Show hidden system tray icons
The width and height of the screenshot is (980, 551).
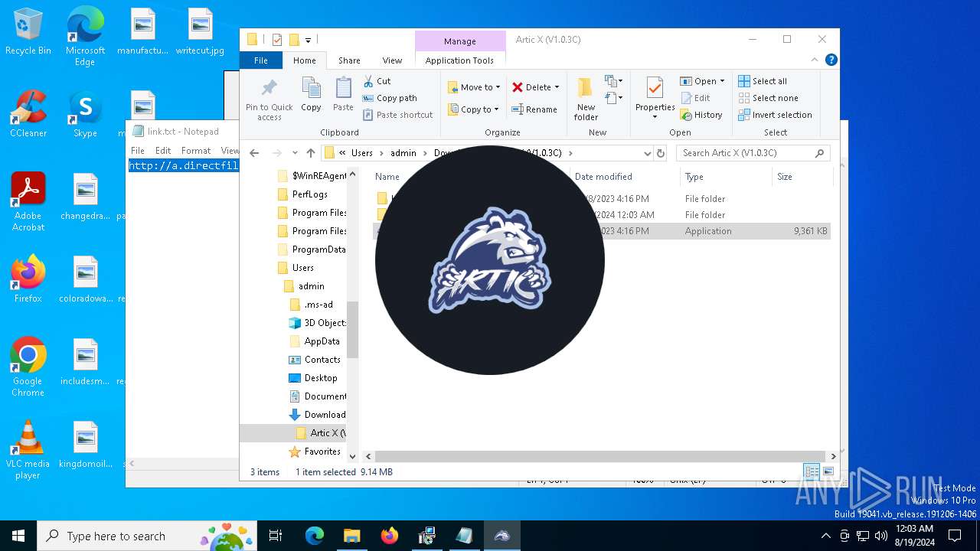825,536
